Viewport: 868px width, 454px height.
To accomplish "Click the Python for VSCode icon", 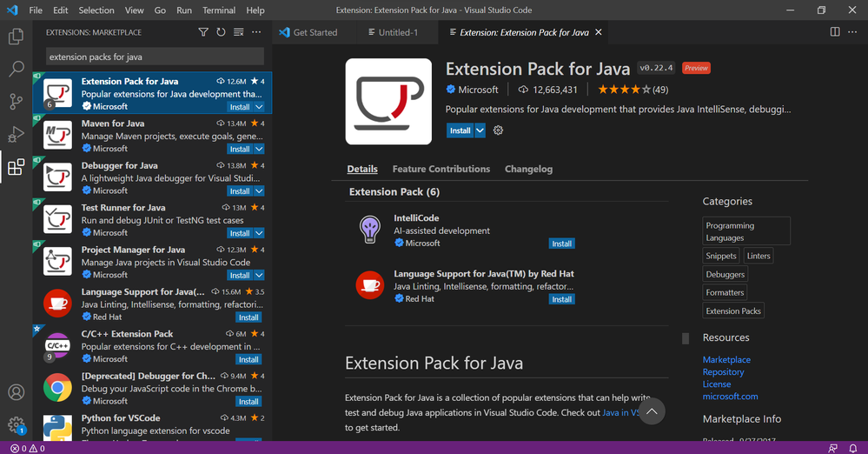I will [x=57, y=427].
